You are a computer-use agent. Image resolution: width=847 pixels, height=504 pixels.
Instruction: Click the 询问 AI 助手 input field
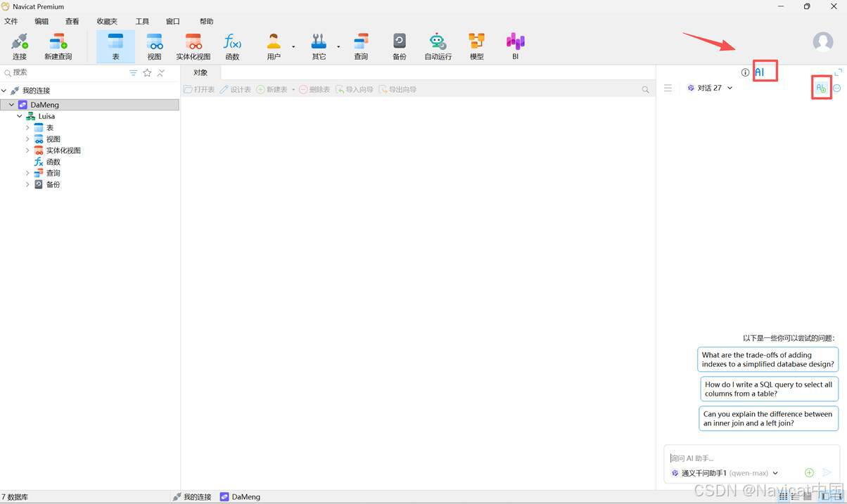[x=751, y=458]
